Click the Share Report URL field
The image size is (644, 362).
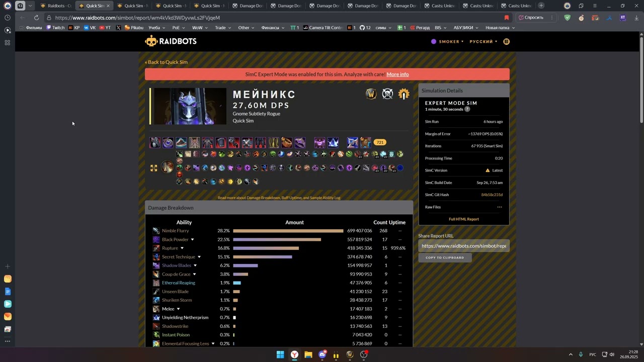463,246
